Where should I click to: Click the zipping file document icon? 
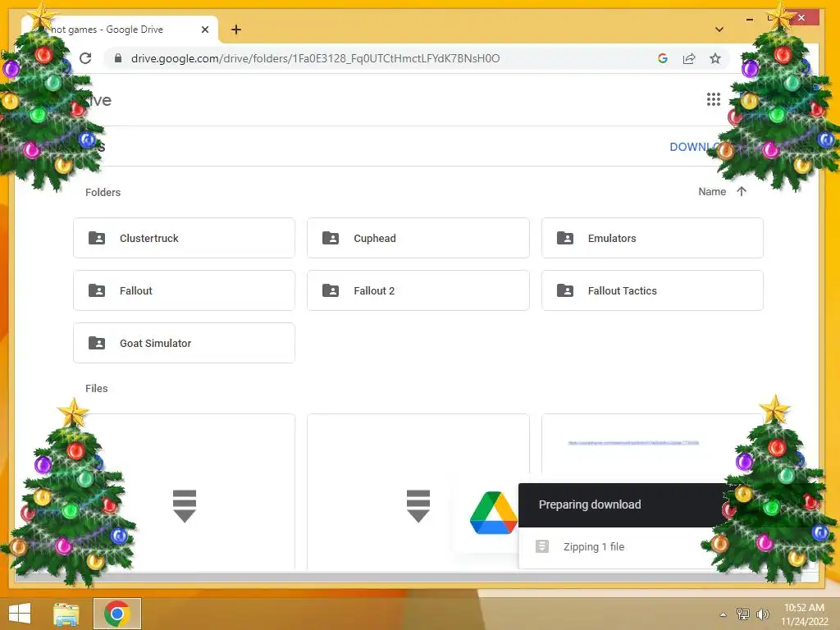tap(542, 546)
